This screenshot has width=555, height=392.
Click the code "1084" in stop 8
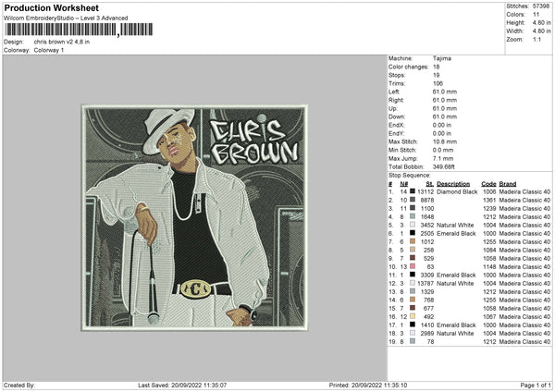489,251
